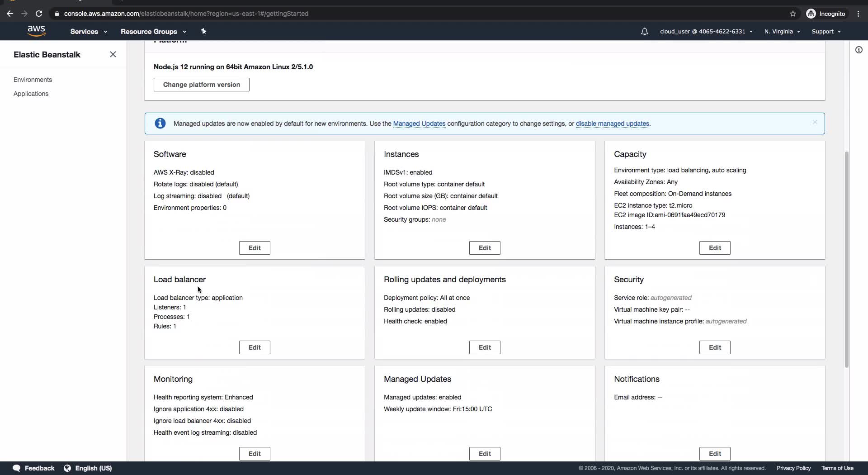Screen dimensions: 868x475
Task: Go to Applications in the sidebar
Action: 31,94
